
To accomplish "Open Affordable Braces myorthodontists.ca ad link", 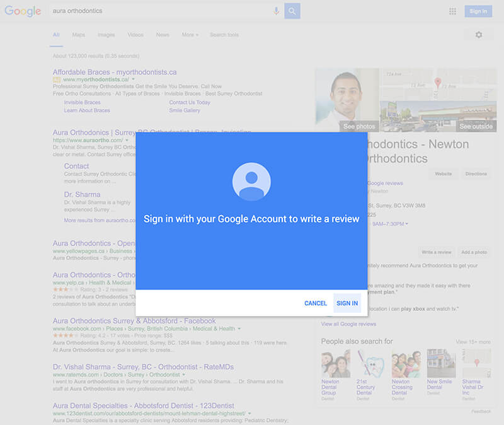I will [115, 72].
